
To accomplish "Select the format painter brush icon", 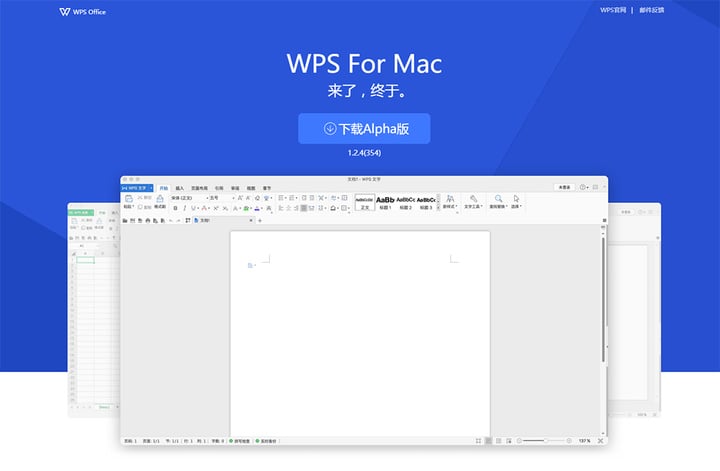I will click(160, 201).
